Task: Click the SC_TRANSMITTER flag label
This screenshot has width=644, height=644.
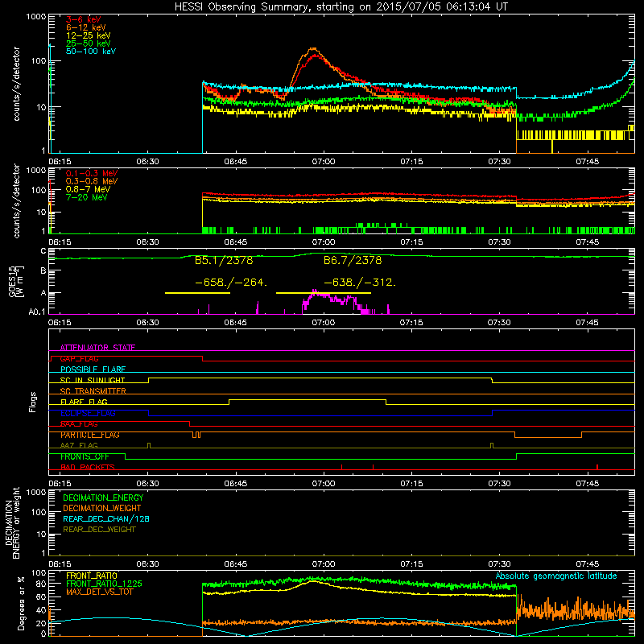Action: click(93, 391)
